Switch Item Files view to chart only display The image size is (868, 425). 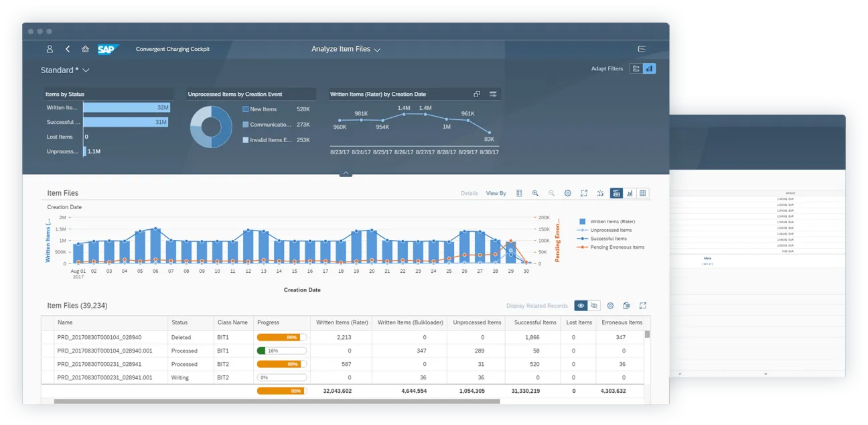pos(630,193)
